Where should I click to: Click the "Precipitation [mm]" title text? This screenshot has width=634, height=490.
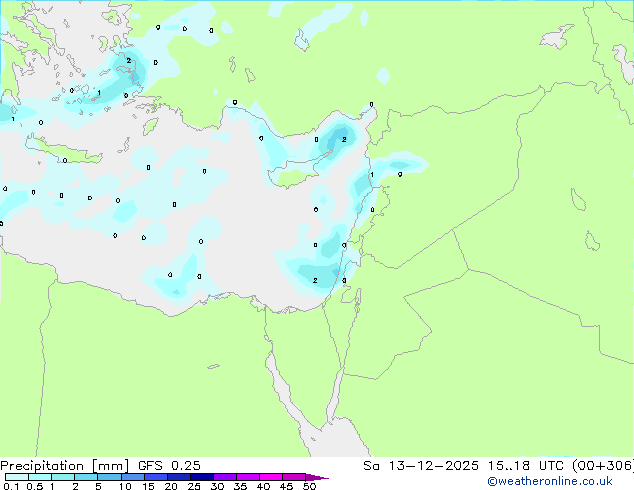[64, 466]
